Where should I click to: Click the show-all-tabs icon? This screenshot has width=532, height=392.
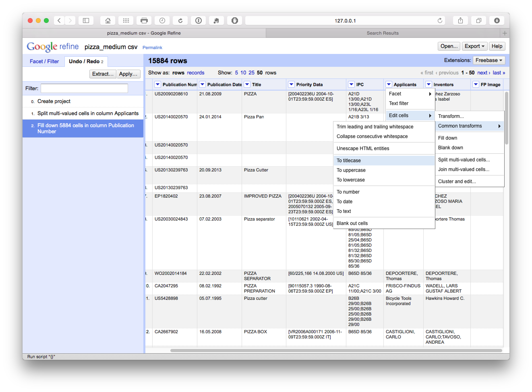pos(479,21)
